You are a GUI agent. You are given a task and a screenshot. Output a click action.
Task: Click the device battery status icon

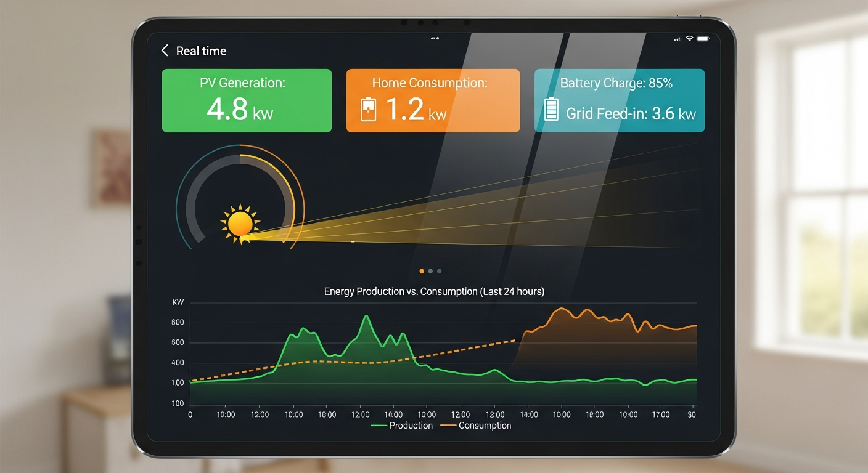[703, 38]
